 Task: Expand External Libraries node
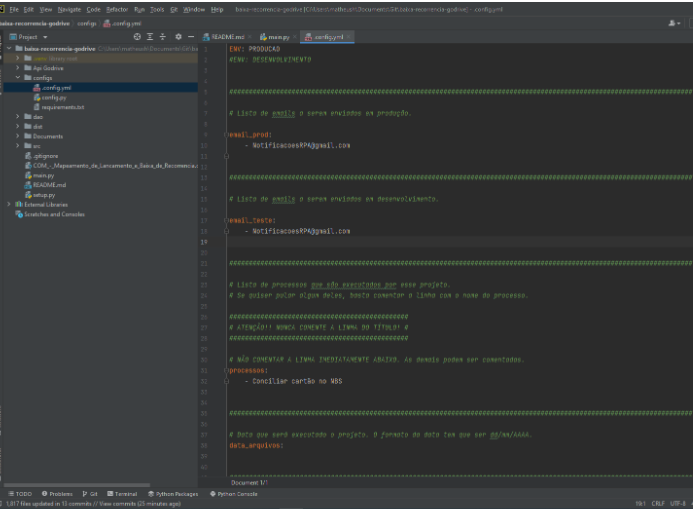(9, 205)
